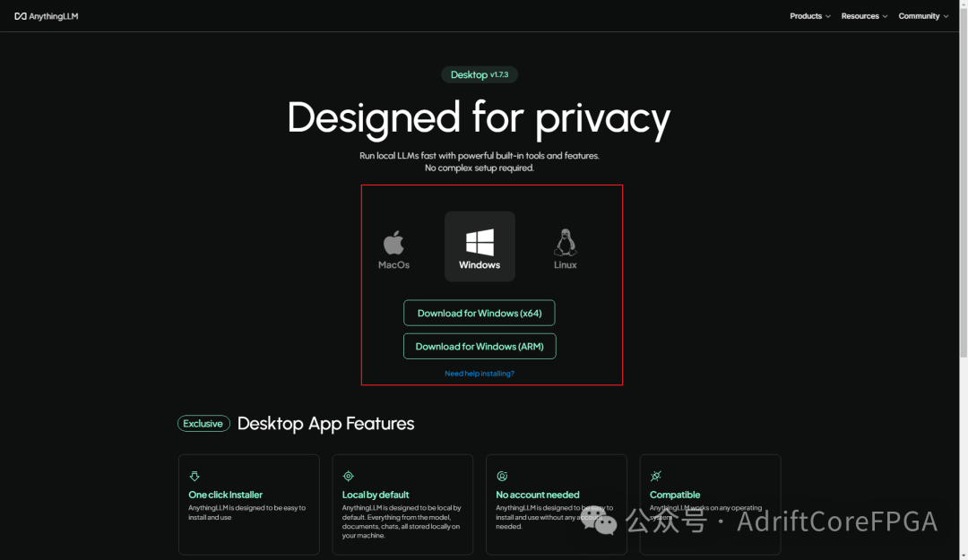
Task: Select the Linux penguin tab
Action: (x=565, y=249)
